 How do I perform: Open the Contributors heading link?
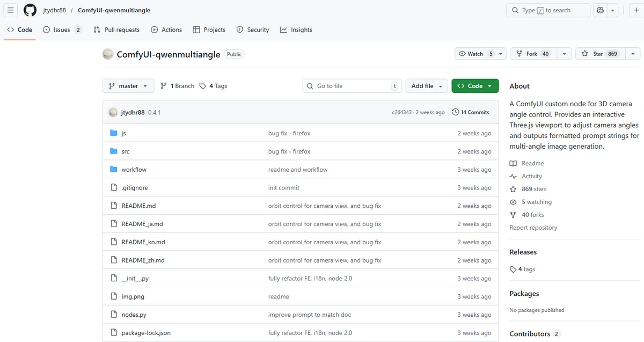point(535,334)
